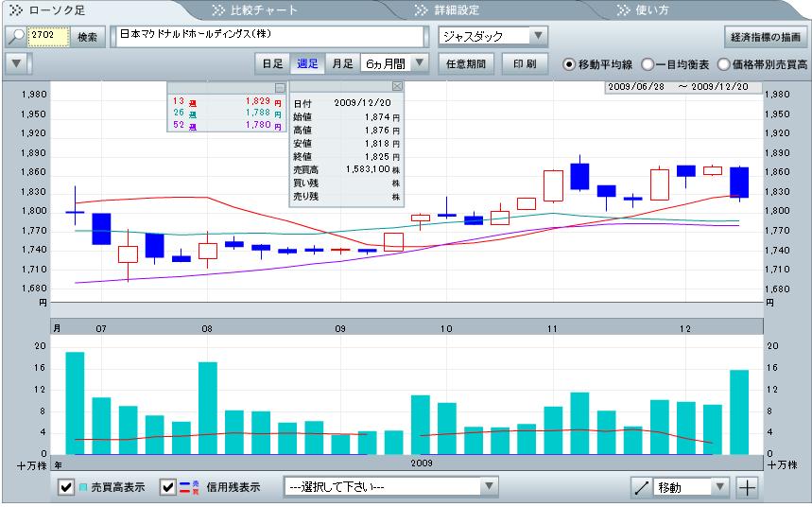This screenshot has width=812, height=507.
Task: Click the last blue candlestick in December
Action: click(739, 183)
